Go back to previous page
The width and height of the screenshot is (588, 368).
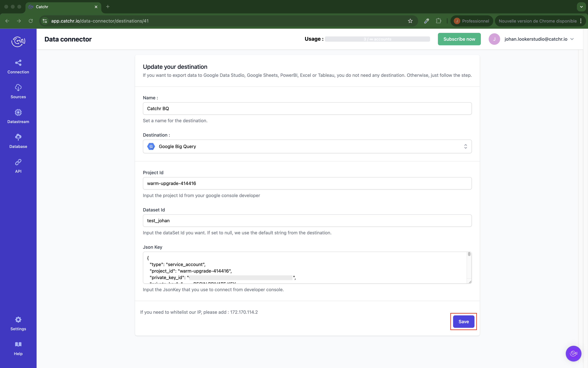(7, 21)
